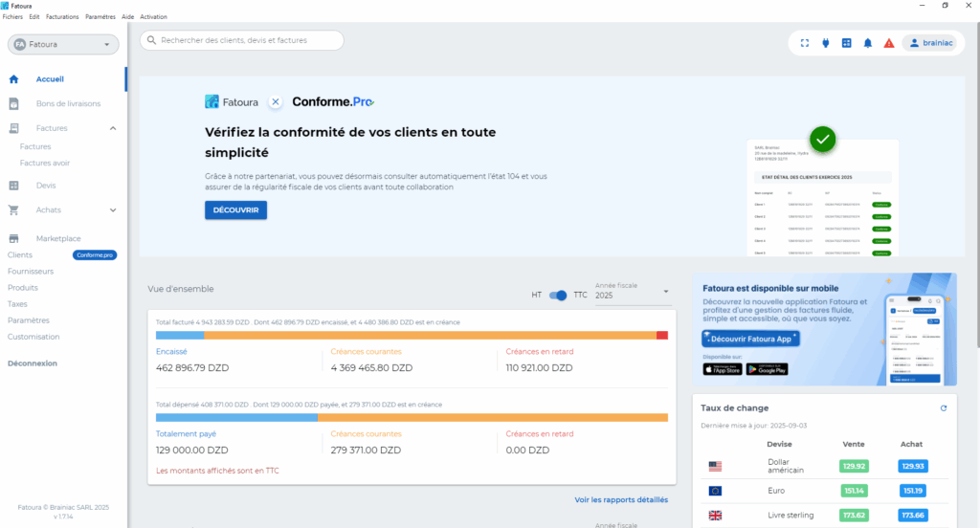Screen dimensions: 980x528
Task: Click the Bons de livraisons sidebar icon
Action: [14, 103]
